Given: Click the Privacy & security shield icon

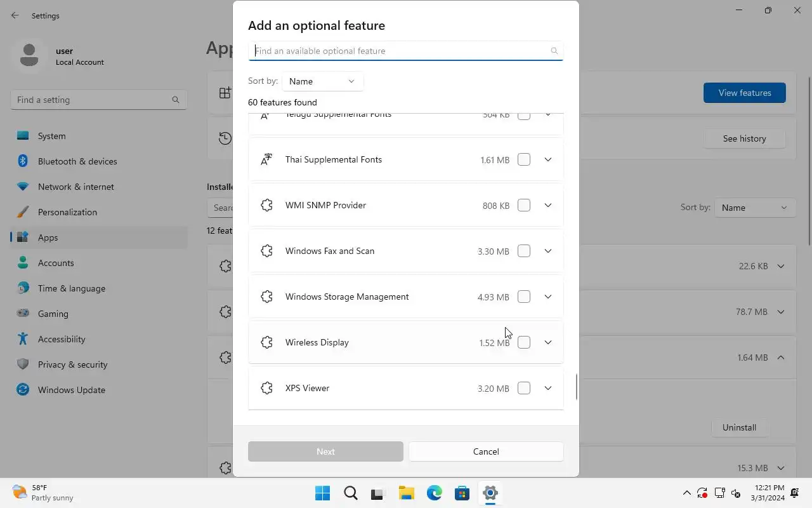Looking at the screenshot, I should point(23,364).
